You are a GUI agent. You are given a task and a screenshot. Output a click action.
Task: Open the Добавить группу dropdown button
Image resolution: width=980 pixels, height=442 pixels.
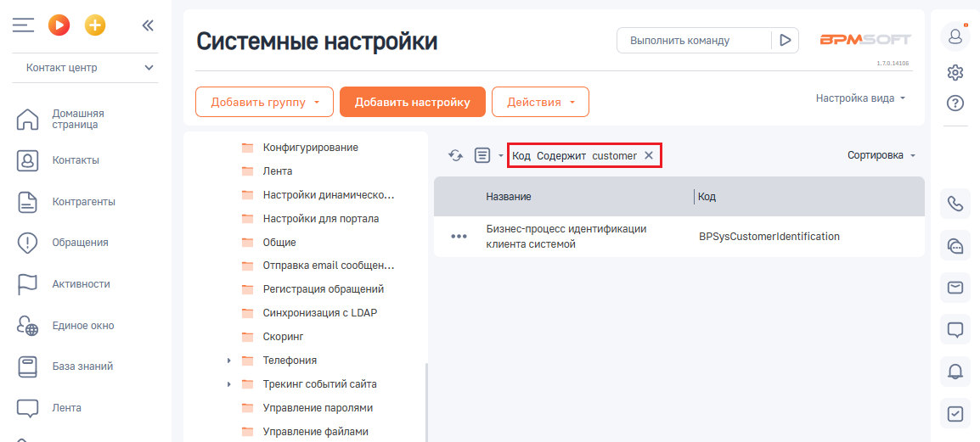(x=264, y=102)
